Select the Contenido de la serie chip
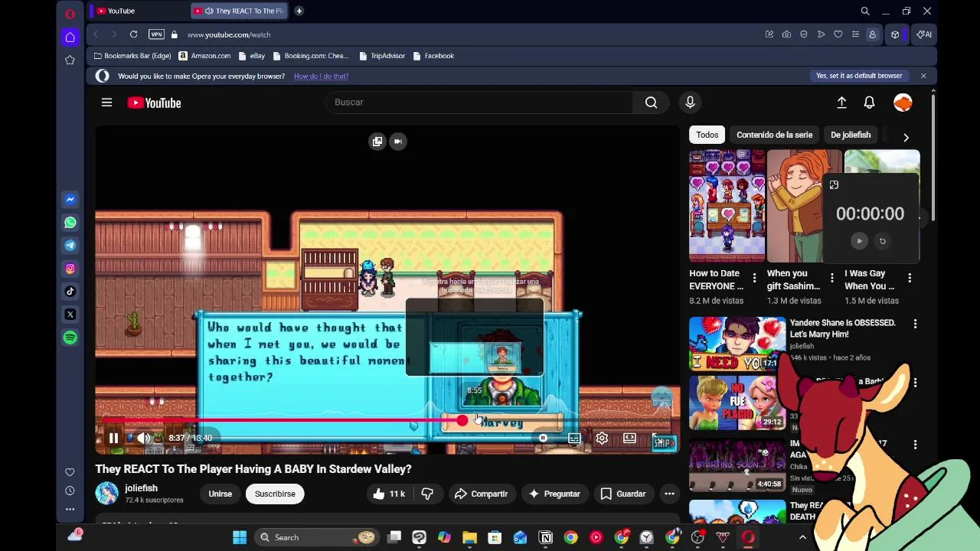 [774, 135]
